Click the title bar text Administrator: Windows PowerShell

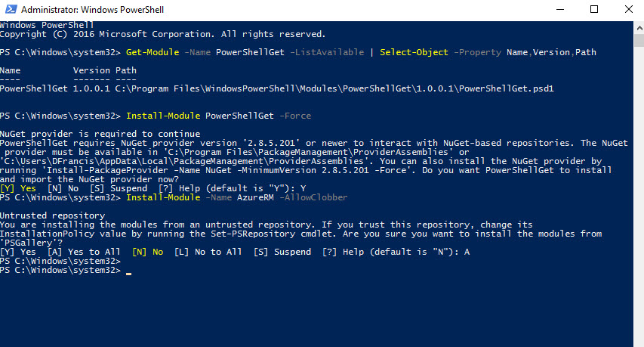coord(92,10)
